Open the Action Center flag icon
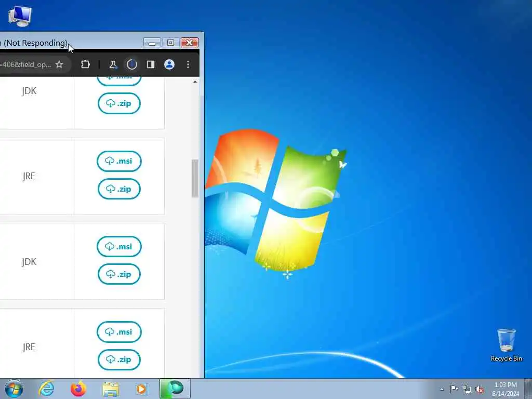This screenshot has height=399, width=532. pos(454,389)
